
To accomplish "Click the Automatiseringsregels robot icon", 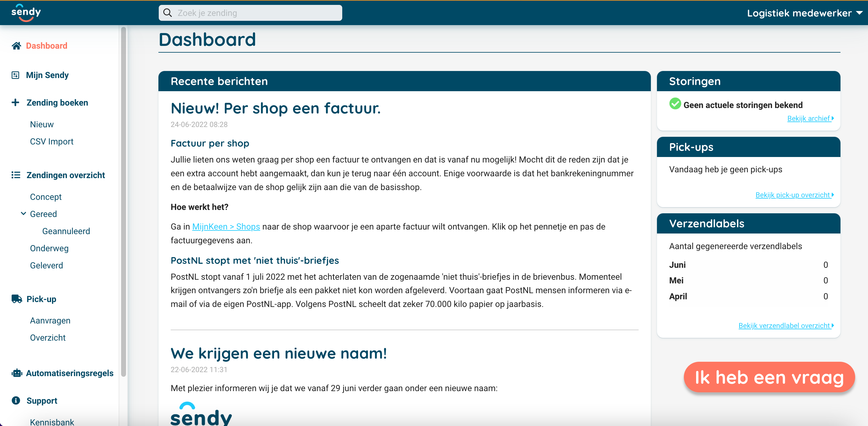I will 17,373.
